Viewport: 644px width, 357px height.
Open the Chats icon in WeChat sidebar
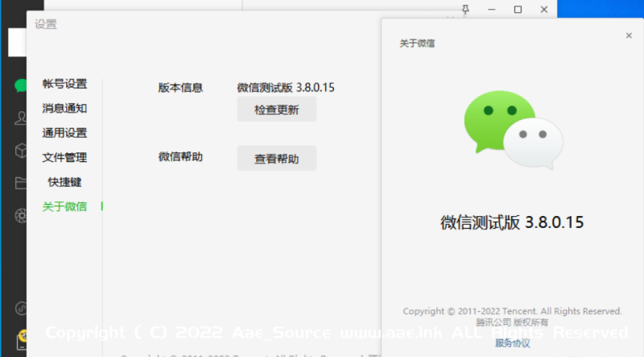point(19,85)
